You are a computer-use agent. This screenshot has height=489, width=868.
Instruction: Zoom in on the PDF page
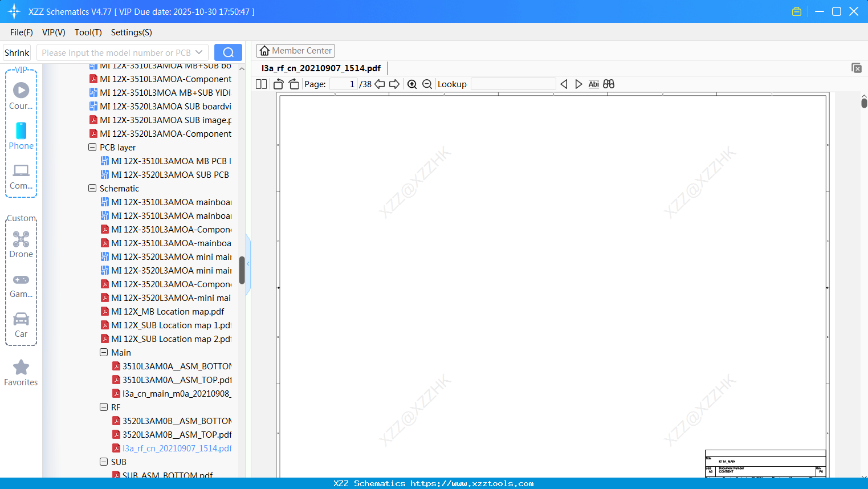coord(412,84)
